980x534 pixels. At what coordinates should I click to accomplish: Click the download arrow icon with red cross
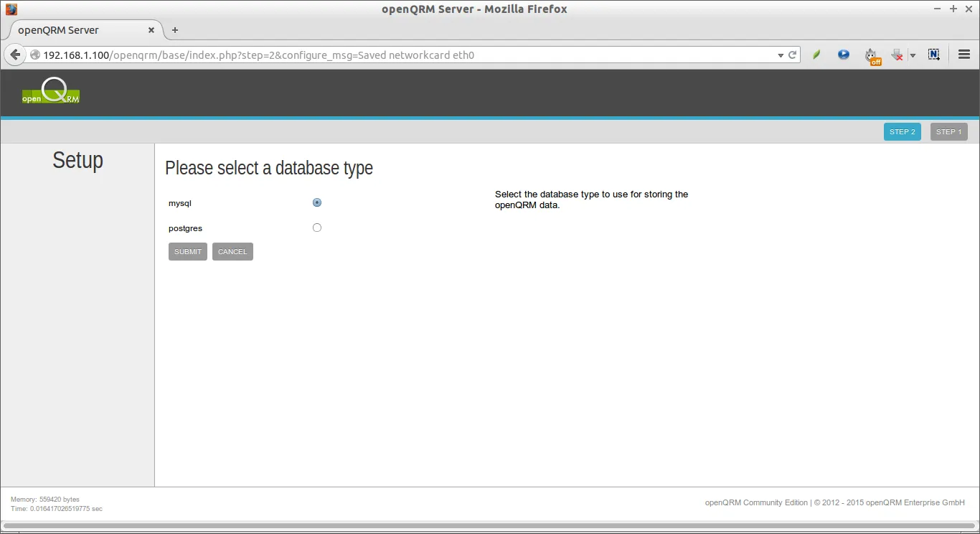click(896, 55)
